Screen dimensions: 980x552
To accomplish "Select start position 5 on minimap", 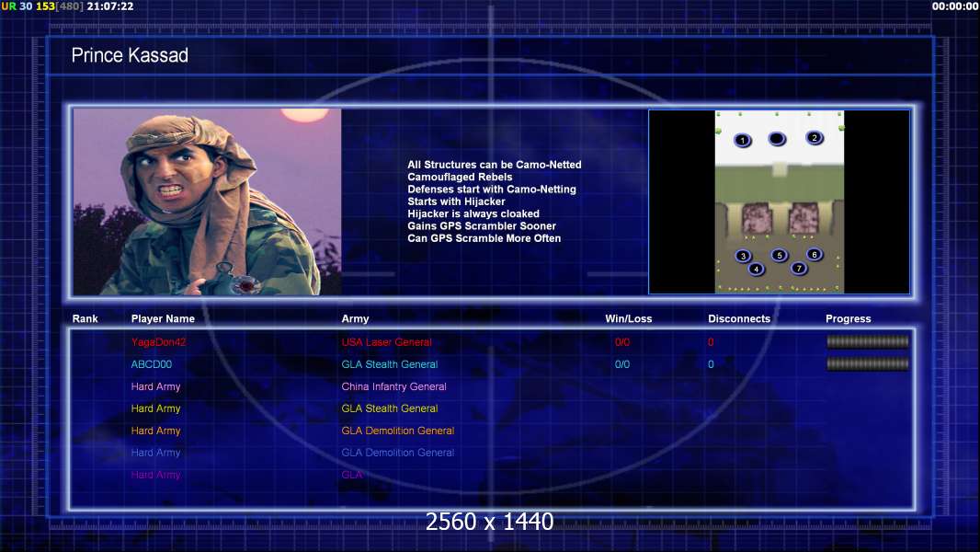I will [779, 255].
